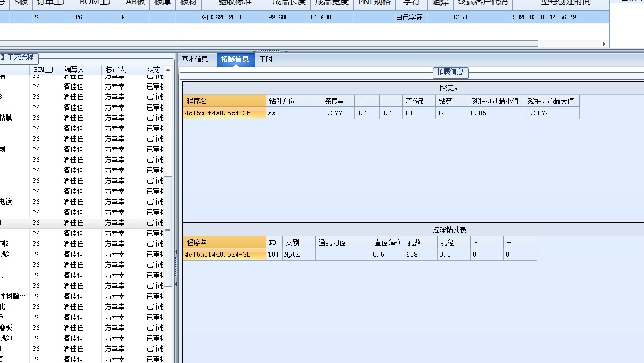
Task: Click the Npth category cell
Action: pos(299,255)
